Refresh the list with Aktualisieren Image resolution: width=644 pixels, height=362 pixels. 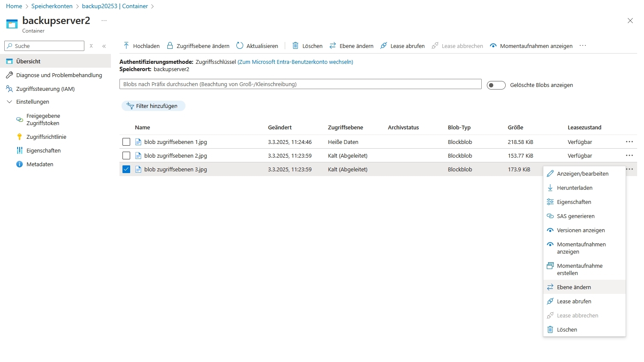coord(257,46)
